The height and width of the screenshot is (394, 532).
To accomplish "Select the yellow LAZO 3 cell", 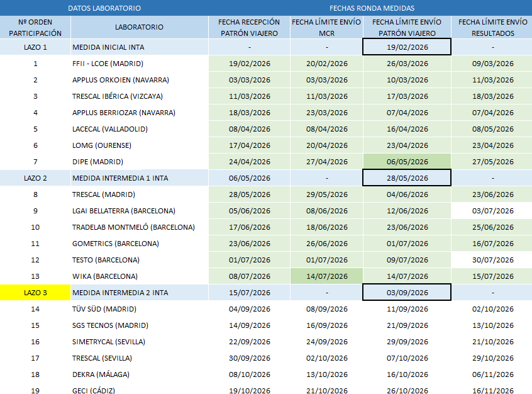I will pos(35,293).
